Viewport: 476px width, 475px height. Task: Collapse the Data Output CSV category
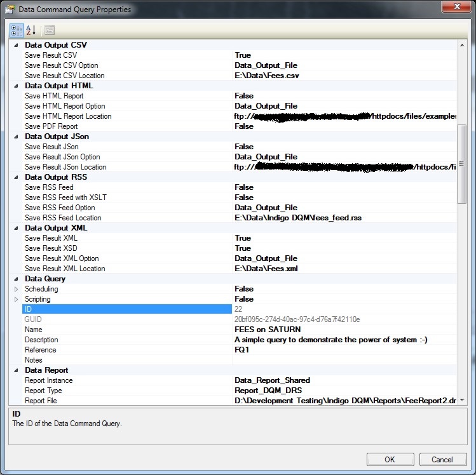coord(17,45)
